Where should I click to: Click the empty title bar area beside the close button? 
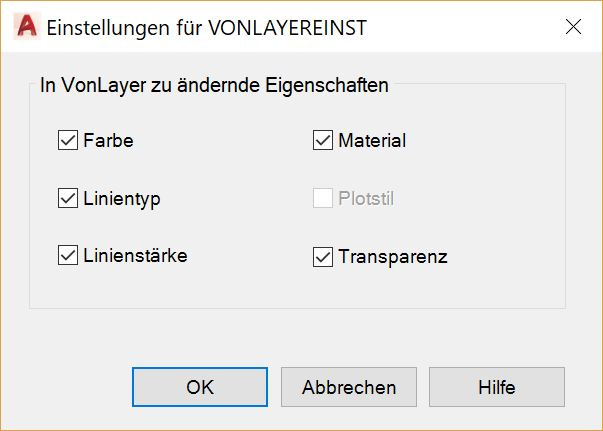click(x=461, y=27)
